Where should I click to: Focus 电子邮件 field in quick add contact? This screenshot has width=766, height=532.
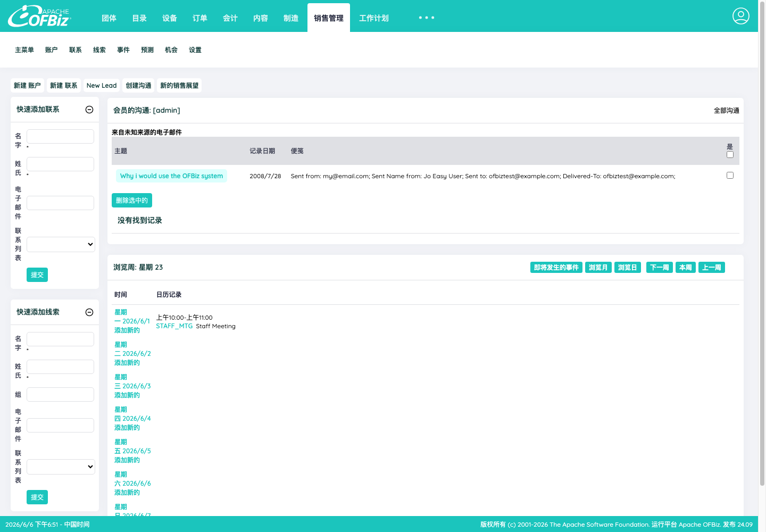coord(61,203)
